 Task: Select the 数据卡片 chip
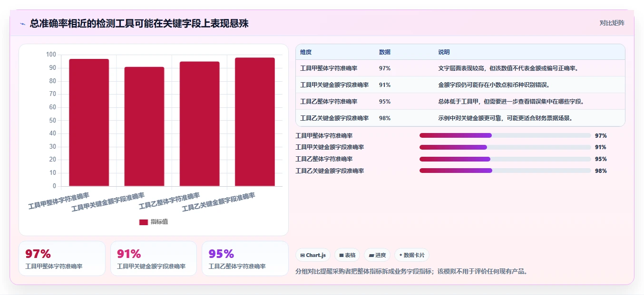(x=411, y=255)
